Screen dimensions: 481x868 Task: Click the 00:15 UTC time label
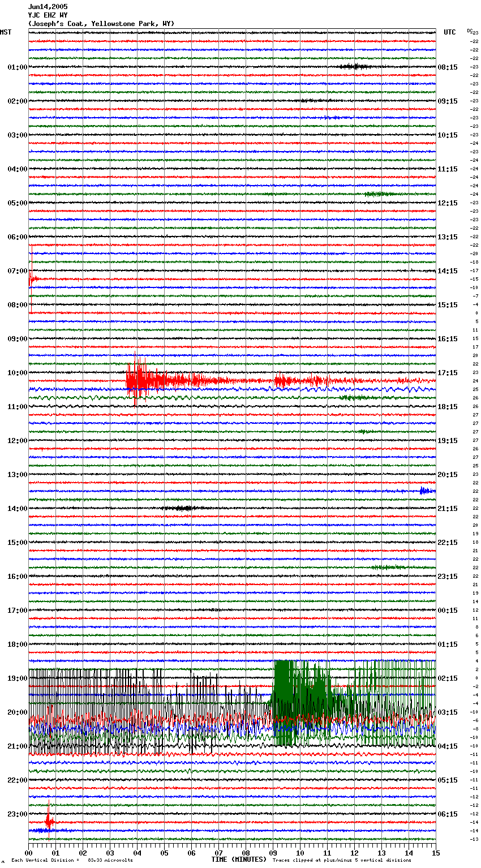tap(448, 611)
